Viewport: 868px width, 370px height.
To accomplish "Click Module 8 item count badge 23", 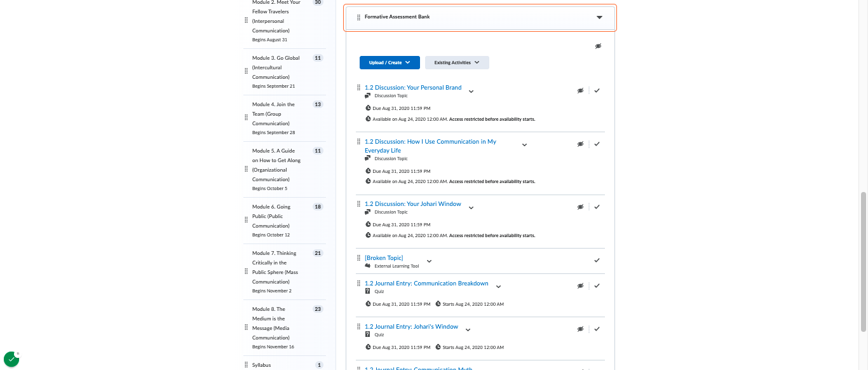I will pyautogui.click(x=318, y=309).
